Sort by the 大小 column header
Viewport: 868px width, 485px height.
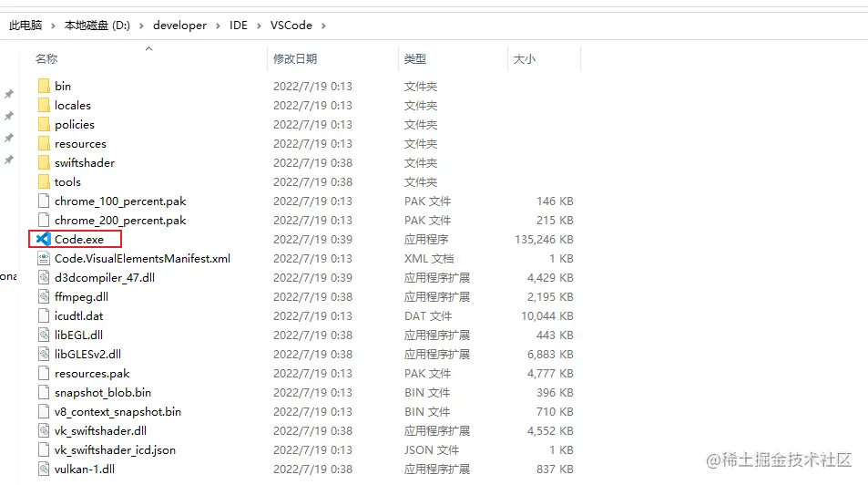click(525, 58)
